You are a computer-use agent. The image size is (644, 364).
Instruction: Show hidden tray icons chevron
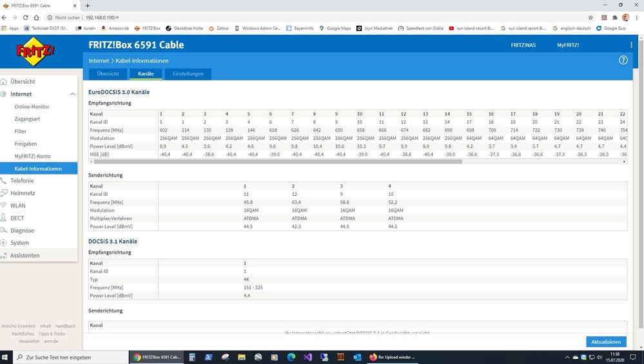point(567,358)
